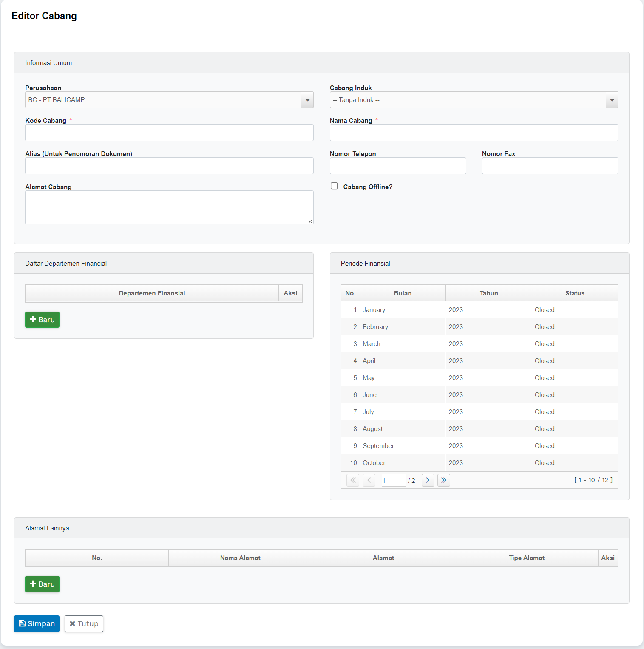644x649 pixels.
Task: Enable the Cabang Offline checkbox
Action: pos(334,186)
